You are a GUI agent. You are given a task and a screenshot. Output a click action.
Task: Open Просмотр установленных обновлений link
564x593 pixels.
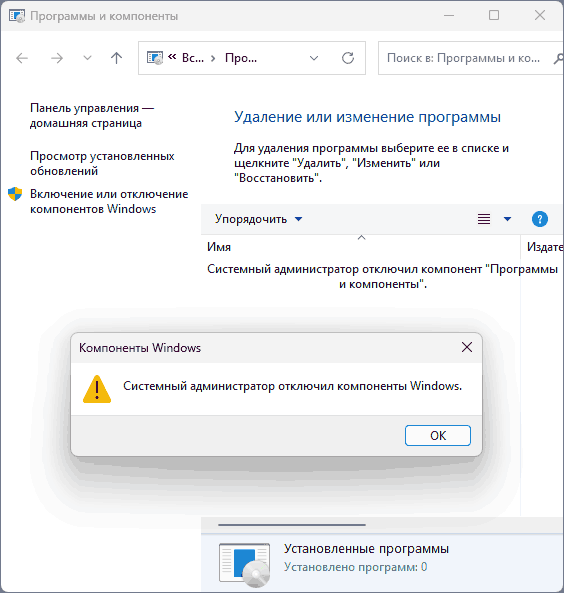102,163
